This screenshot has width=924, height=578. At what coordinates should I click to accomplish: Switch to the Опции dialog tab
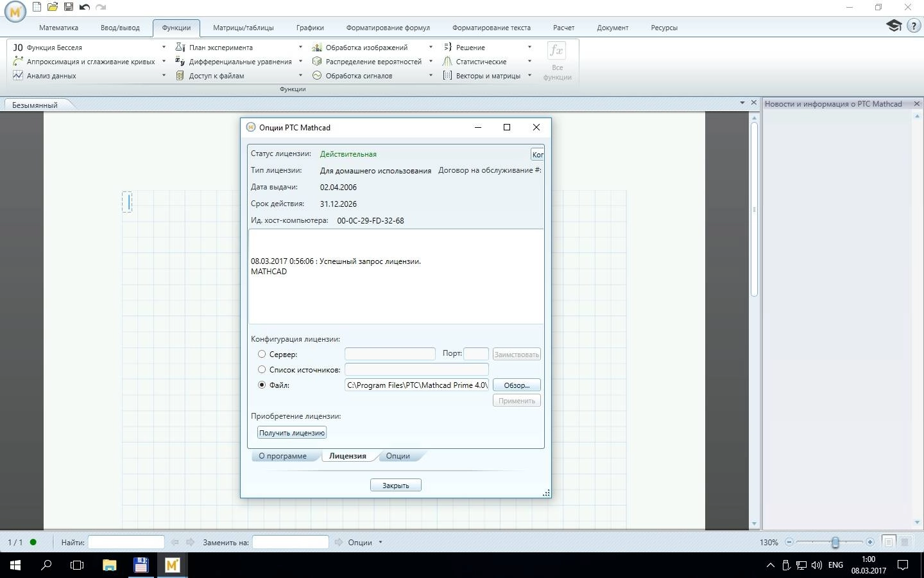pyautogui.click(x=398, y=456)
